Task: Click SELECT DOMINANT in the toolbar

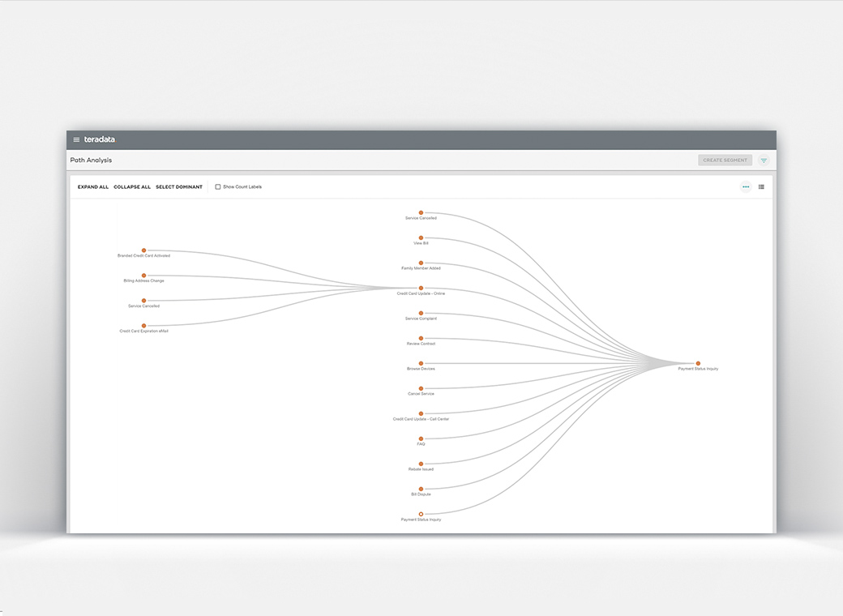Action: pyautogui.click(x=179, y=186)
